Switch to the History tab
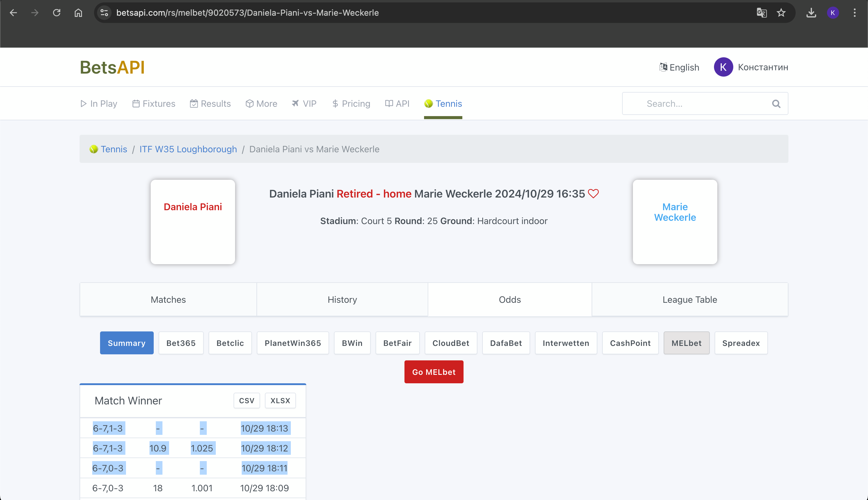Image resolution: width=868 pixels, height=500 pixels. [342, 300]
